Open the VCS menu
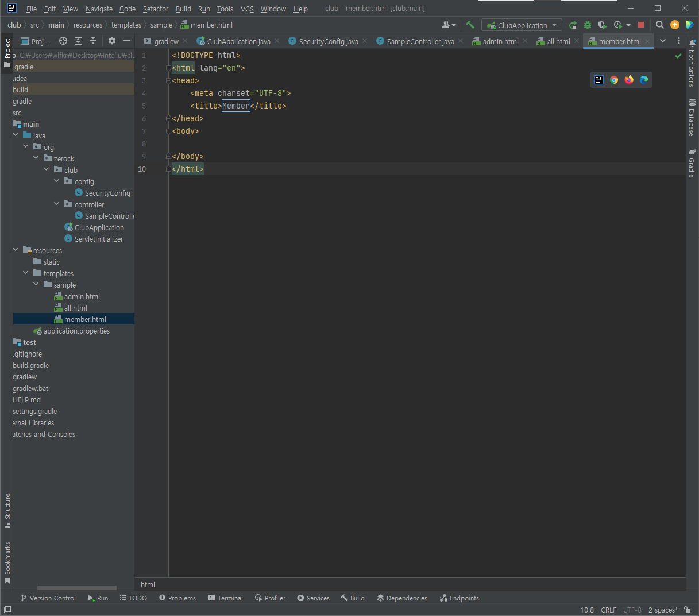The image size is (699, 616). click(247, 9)
